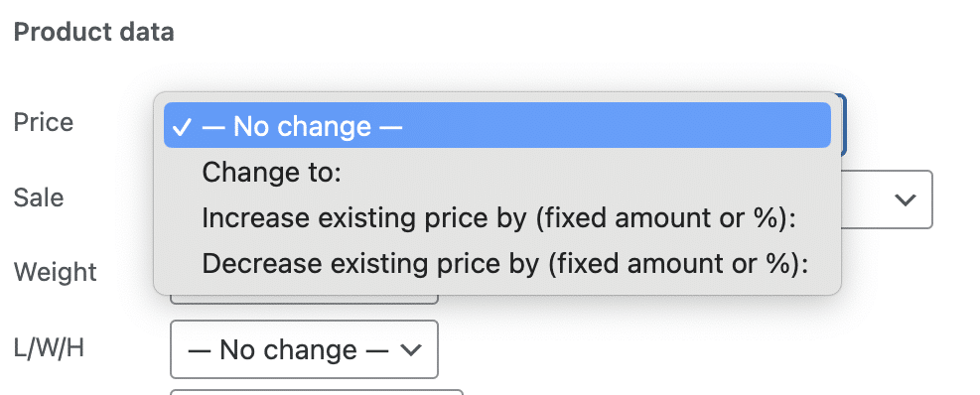Click the focused Price select's blue edge

844,125
